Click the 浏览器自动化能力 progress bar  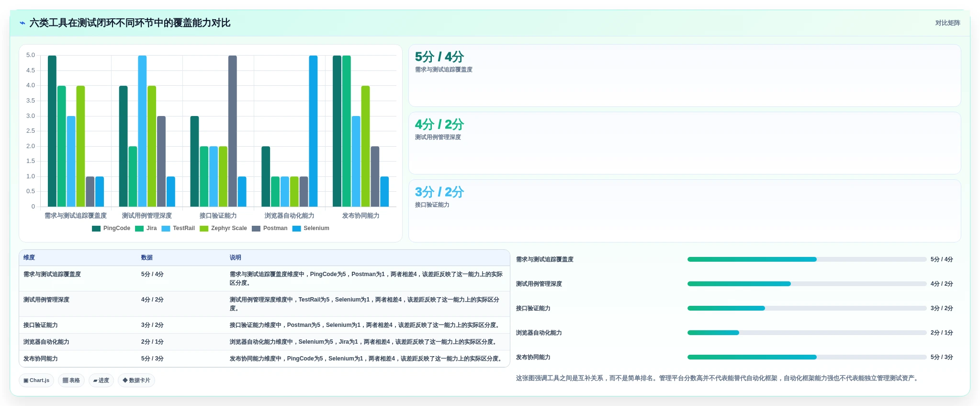pyautogui.click(x=807, y=333)
